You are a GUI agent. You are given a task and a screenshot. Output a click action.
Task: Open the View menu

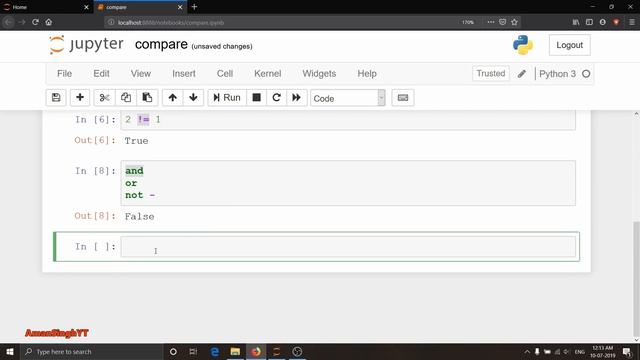click(141, 73)
